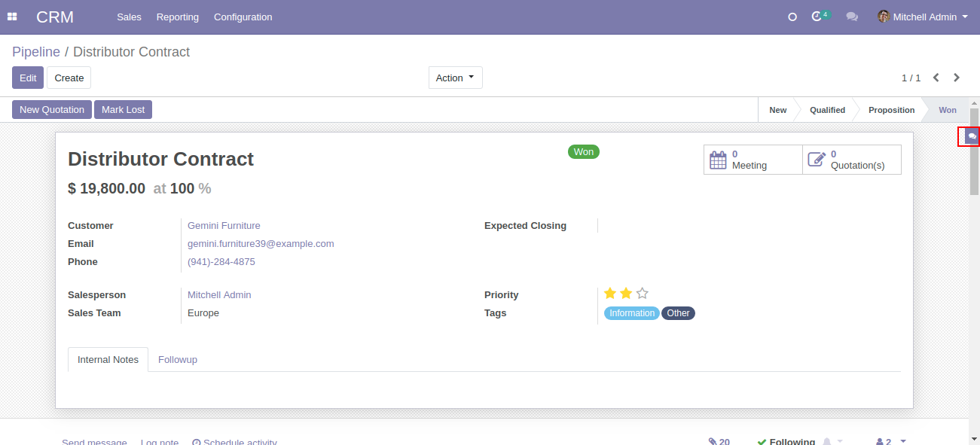The width and height of the screenshot is (980, 445).
Task: Go to the previous record arrow
Action: coord(936,78)
